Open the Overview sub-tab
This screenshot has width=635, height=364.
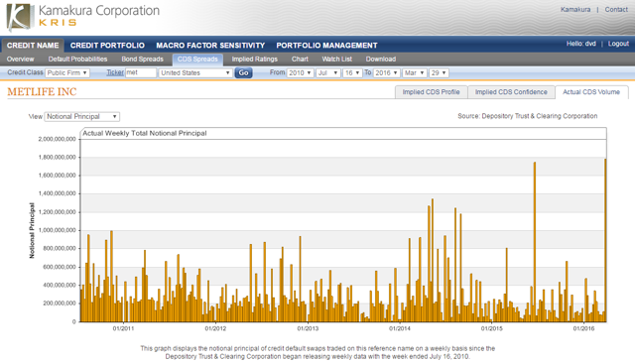click(x=20, y=60)
